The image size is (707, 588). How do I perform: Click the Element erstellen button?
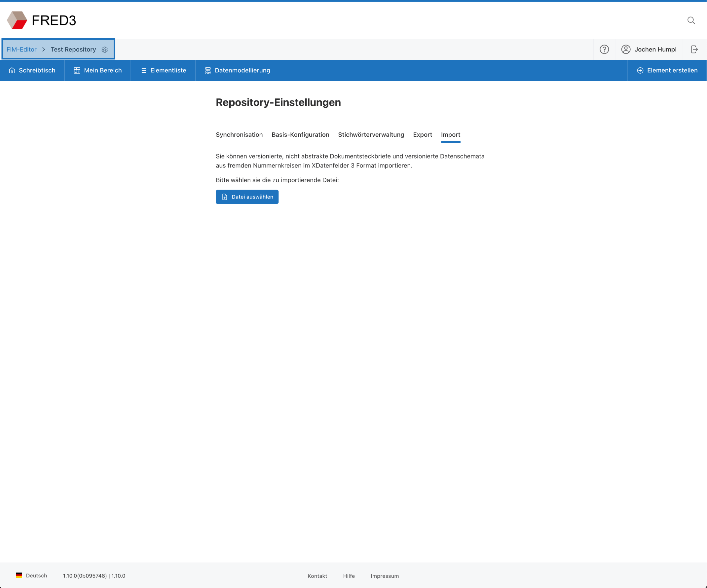tap(667, 70)
